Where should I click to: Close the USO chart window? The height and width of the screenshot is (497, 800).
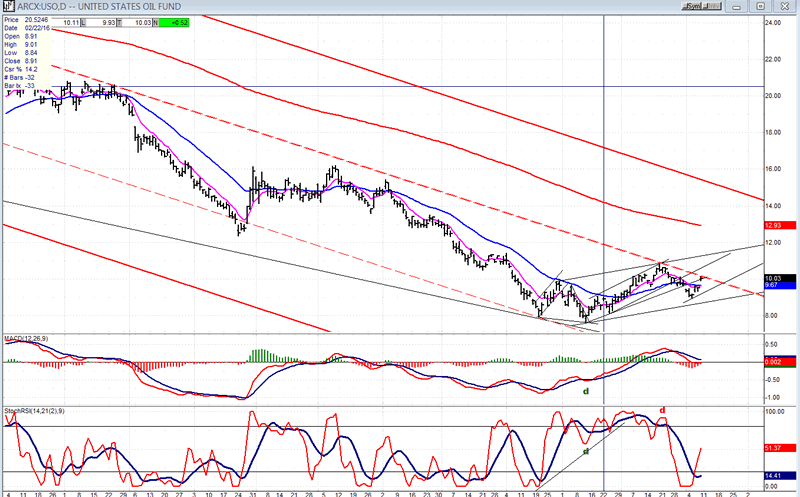[786, 6]
